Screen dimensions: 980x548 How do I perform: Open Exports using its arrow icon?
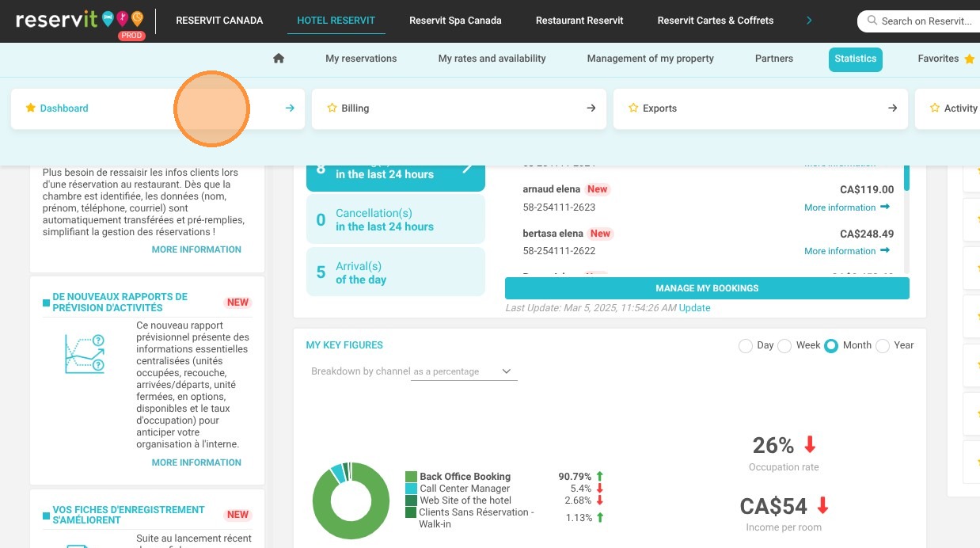point(892,108)
